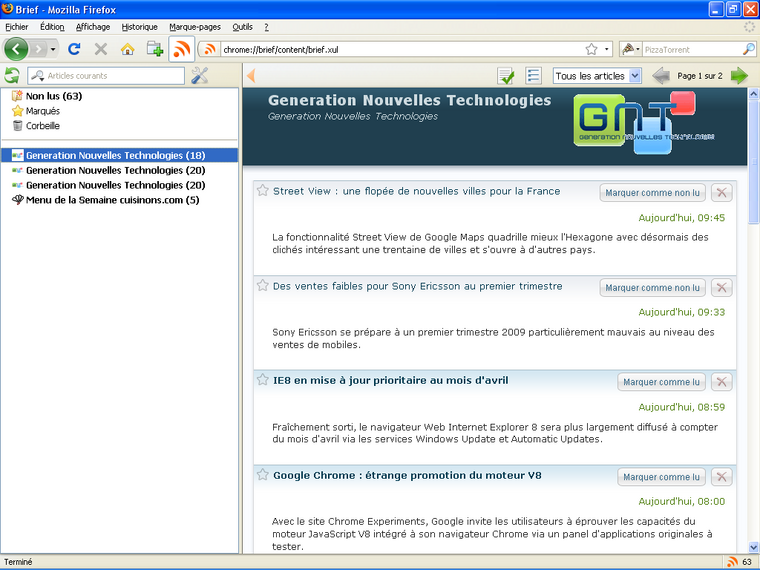Open the Affichage menu

[x=93, y=27]
